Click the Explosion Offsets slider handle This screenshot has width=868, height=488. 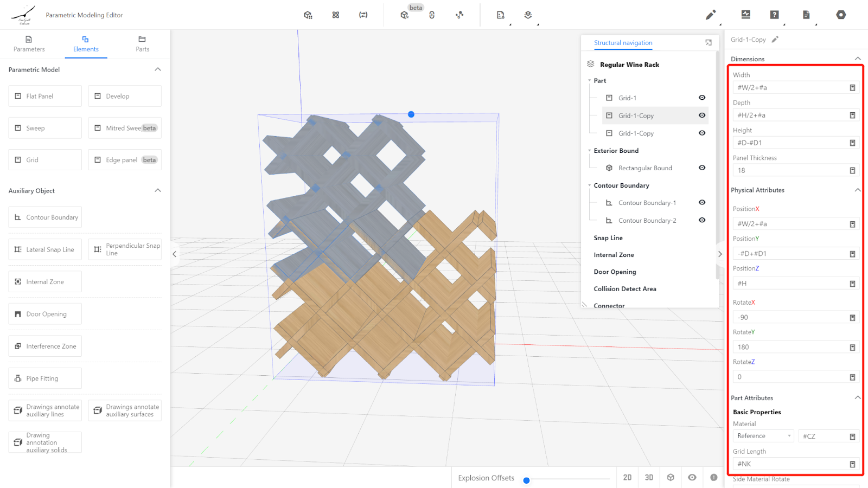[526, 480]
